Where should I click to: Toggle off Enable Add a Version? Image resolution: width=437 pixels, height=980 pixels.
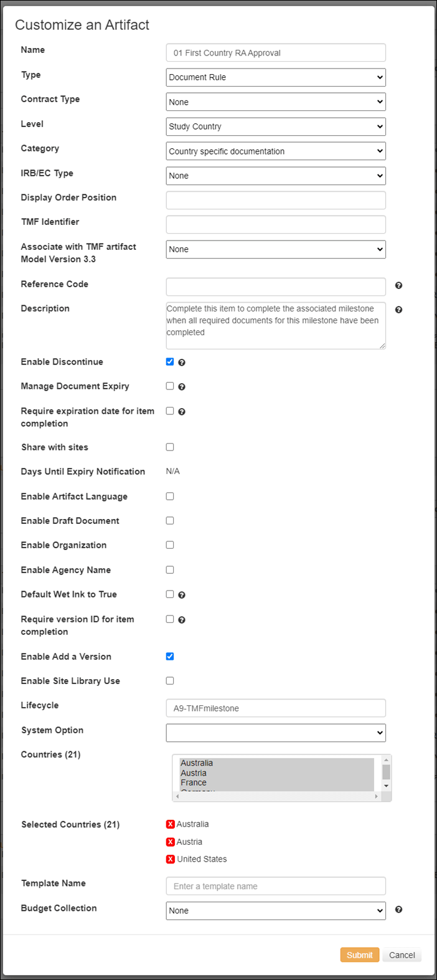[169, 655]
